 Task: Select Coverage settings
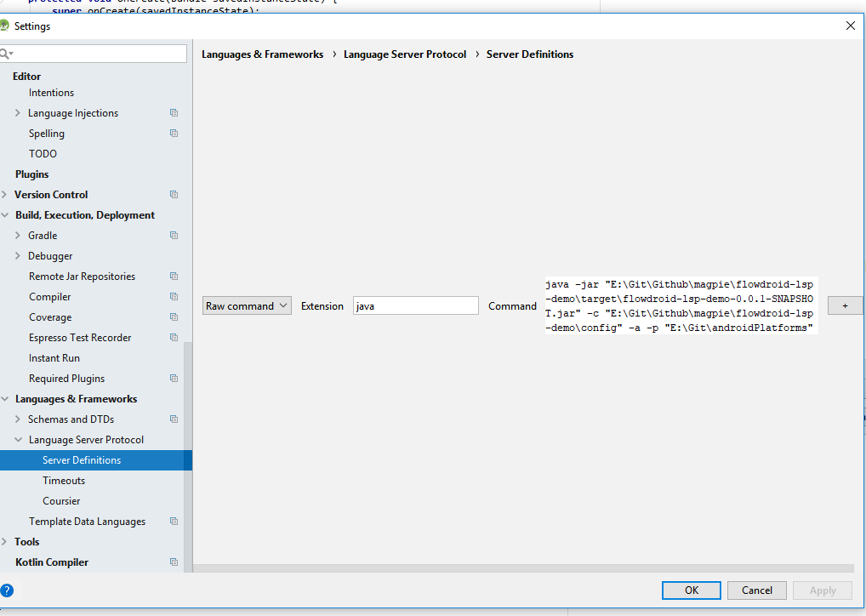click(x=50, y=317)
